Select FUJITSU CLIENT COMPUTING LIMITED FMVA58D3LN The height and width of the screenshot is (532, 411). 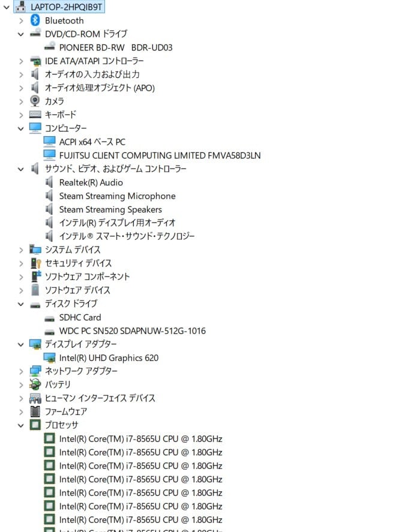(160, 155)
